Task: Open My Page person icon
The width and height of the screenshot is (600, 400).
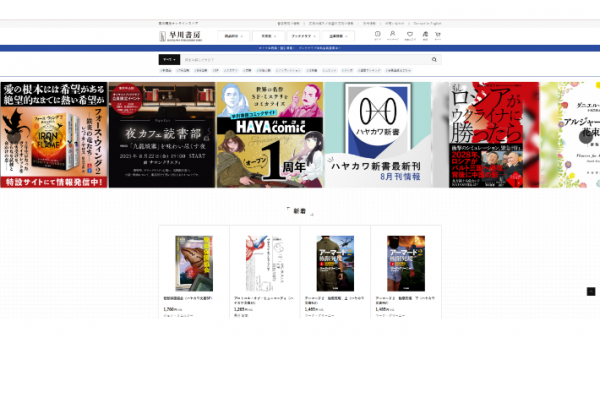Action: coord(393,35)
